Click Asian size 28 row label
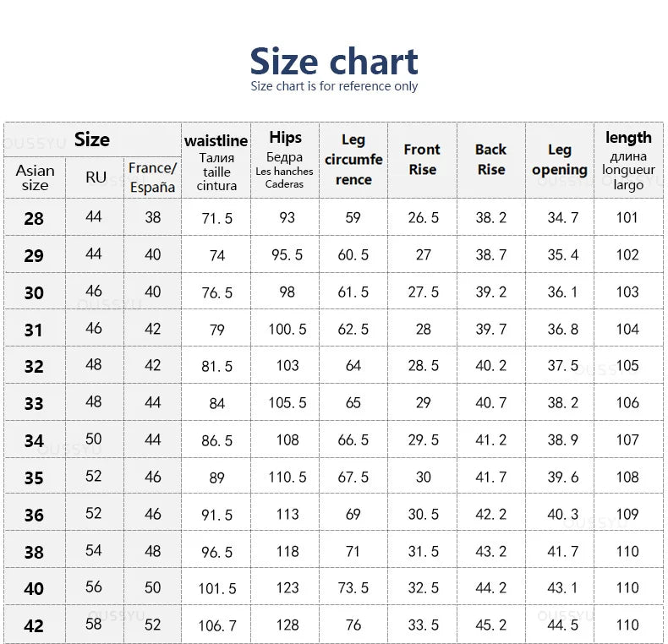 (x=34, y=218)
